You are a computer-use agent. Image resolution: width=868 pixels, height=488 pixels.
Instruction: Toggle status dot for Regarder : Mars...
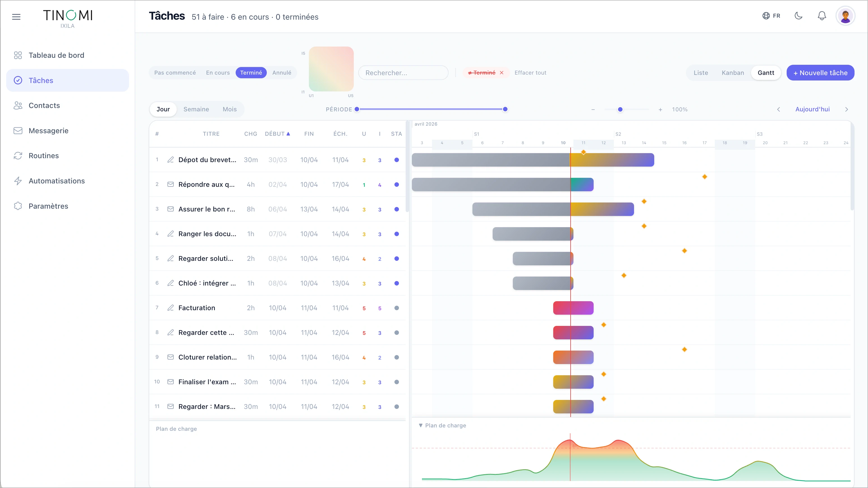point(397,406)
